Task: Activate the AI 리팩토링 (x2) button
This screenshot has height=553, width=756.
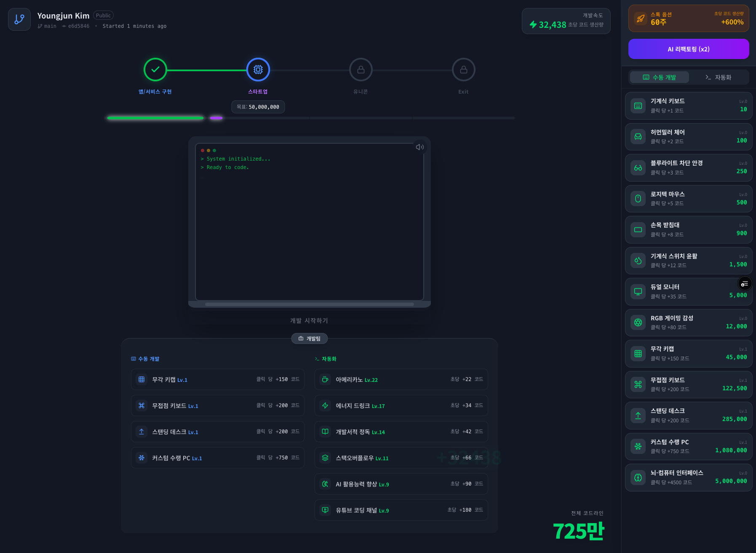Action: tap(689, 49)
